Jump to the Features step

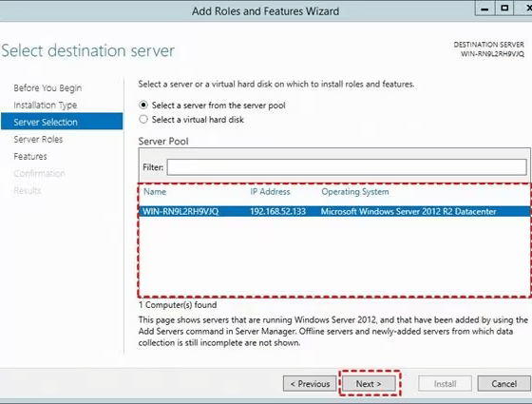click(x=30, y=157)
